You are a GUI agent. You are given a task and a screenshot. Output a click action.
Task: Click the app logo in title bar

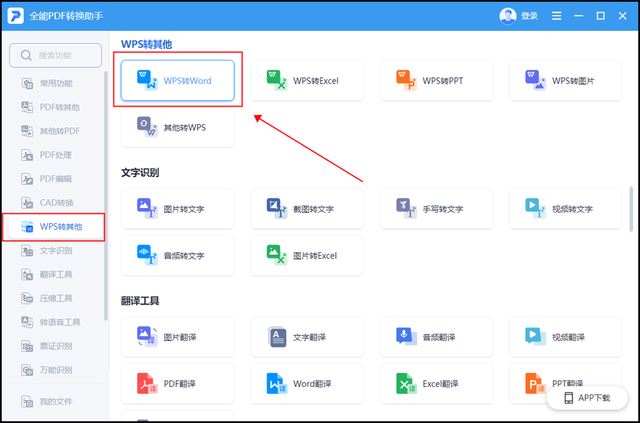pyautogui.click(x=16, y=16)
